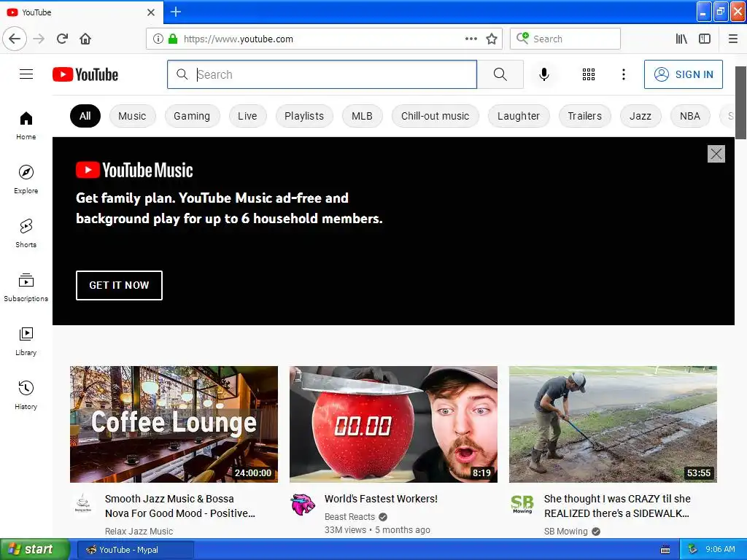Open SB Mowing channel name link
747x560 pixels.
pyautogui.click(x=566, y=531)
